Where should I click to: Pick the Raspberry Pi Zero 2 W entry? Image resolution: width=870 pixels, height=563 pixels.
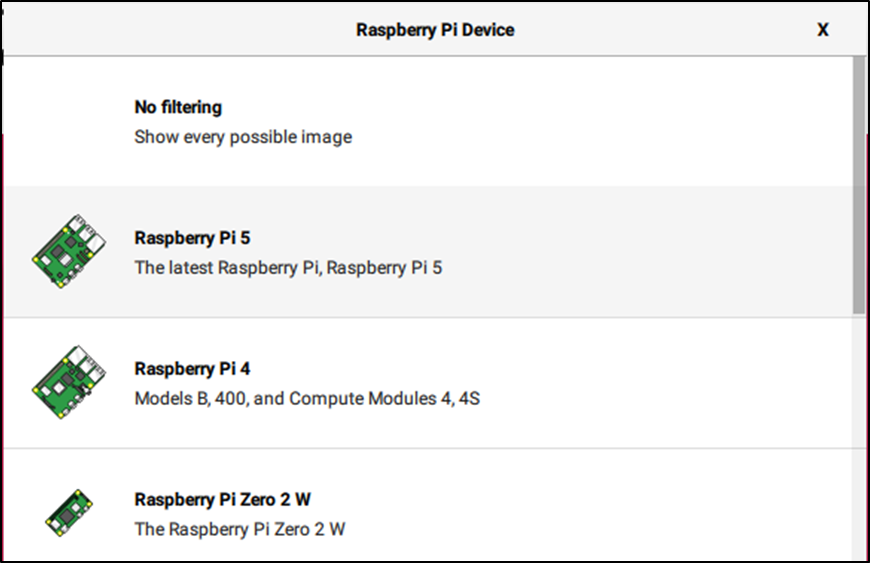[428, 505]
